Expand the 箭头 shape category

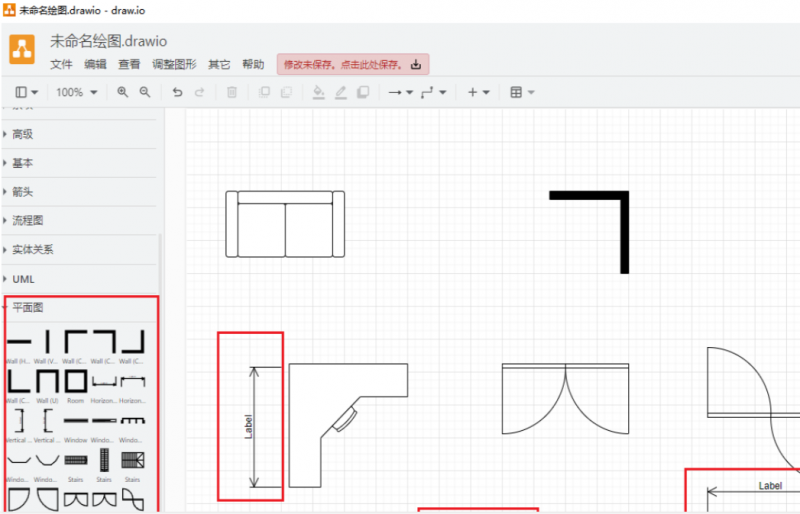coord(79,192)
